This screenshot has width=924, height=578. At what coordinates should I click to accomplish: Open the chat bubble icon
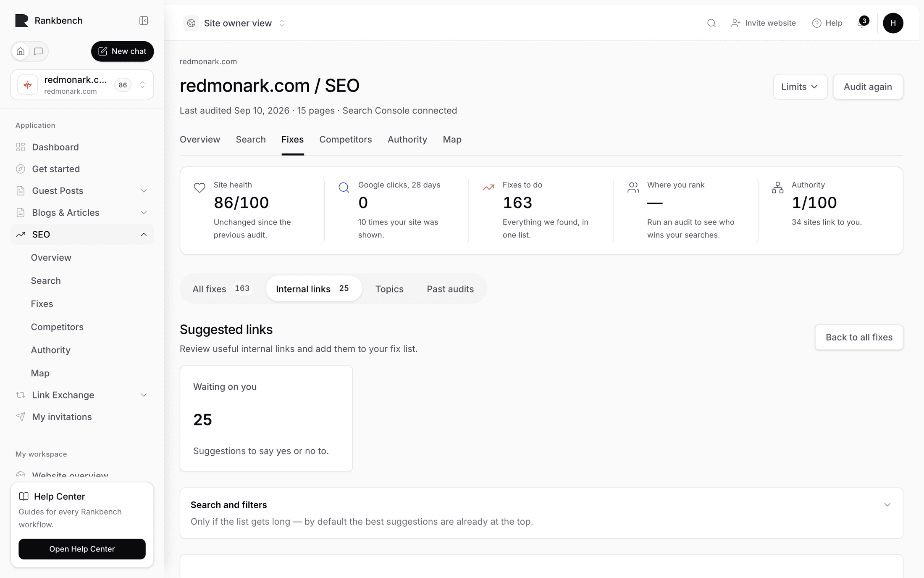[x=39, y=51]
